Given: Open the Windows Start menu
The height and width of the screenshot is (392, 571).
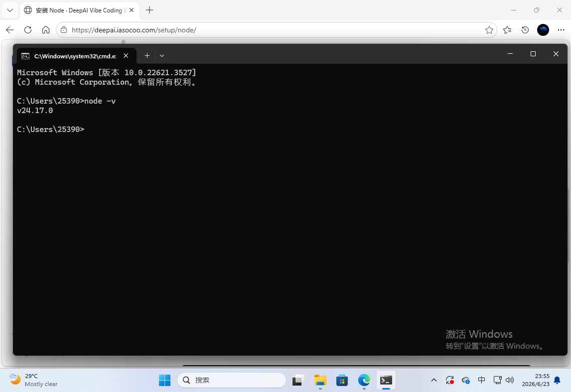Looking at the screenshot, I should click(x=164, y=380).
